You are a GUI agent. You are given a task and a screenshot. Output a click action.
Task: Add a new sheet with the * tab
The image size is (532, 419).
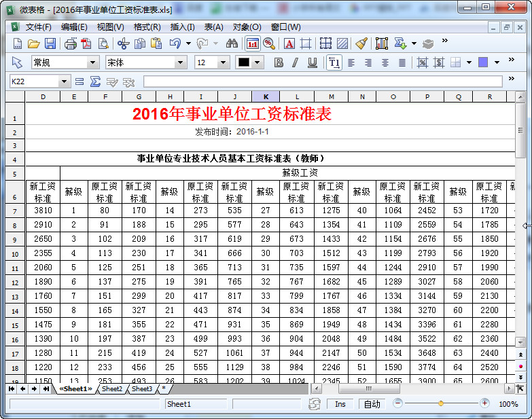[164, 388]
